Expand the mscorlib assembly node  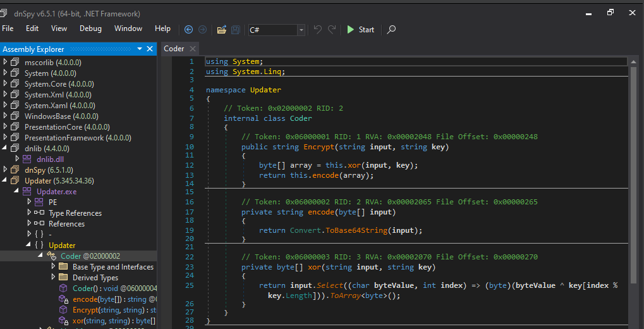pyautogui.click(x=6, y=63)
